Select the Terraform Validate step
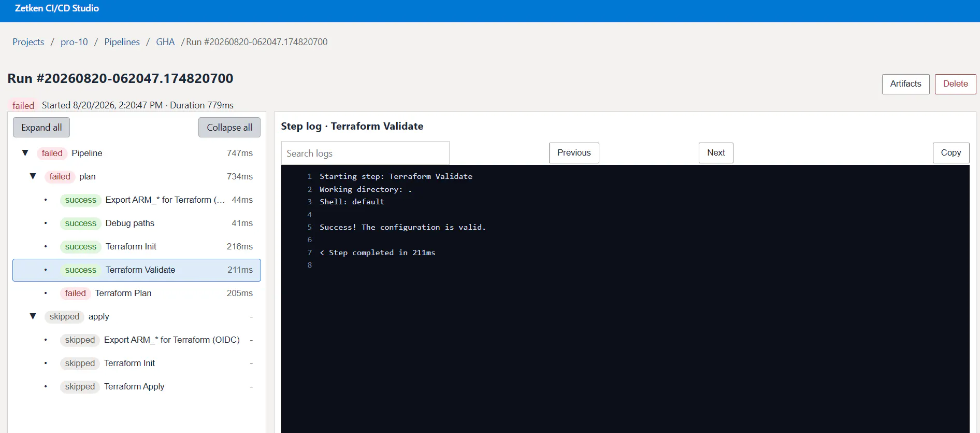This screenshot has width=980, height=433. click(137, 270)
